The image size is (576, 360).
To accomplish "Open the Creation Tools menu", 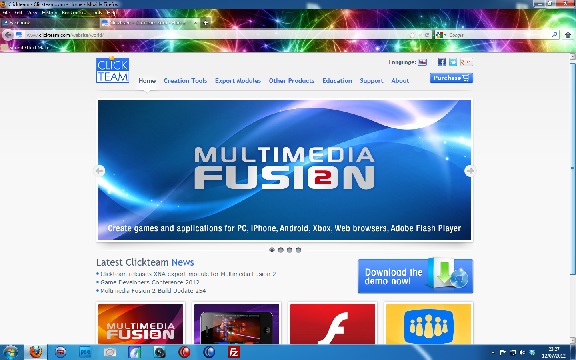I will tap(185, 80).
